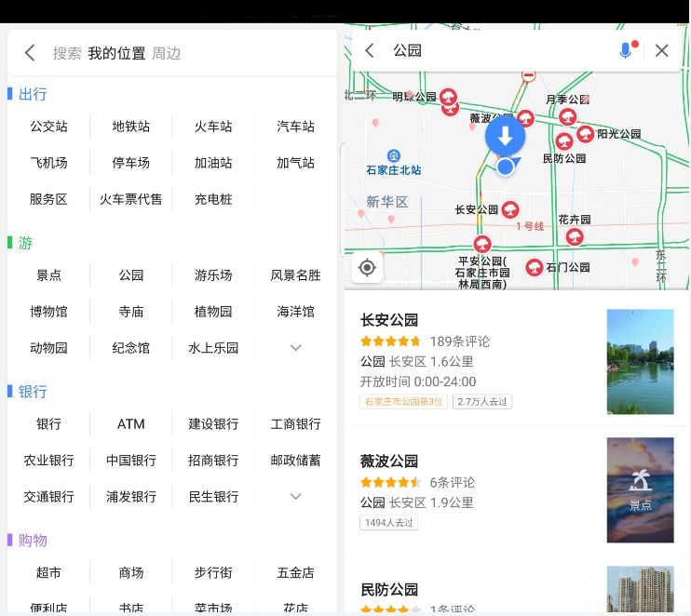Image resolution: width=691 pixels, height=616 pixels.
Task: Expand more options in the 游 category
Action: point(295,348)
